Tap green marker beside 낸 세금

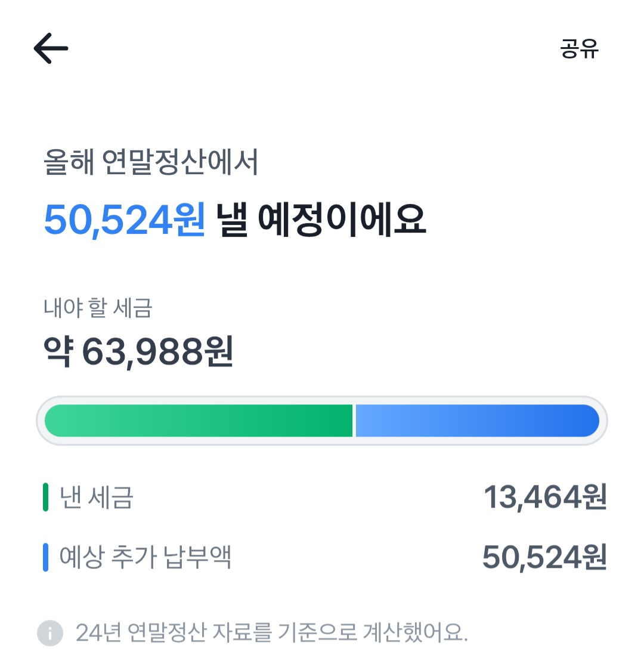pos(45,498)
